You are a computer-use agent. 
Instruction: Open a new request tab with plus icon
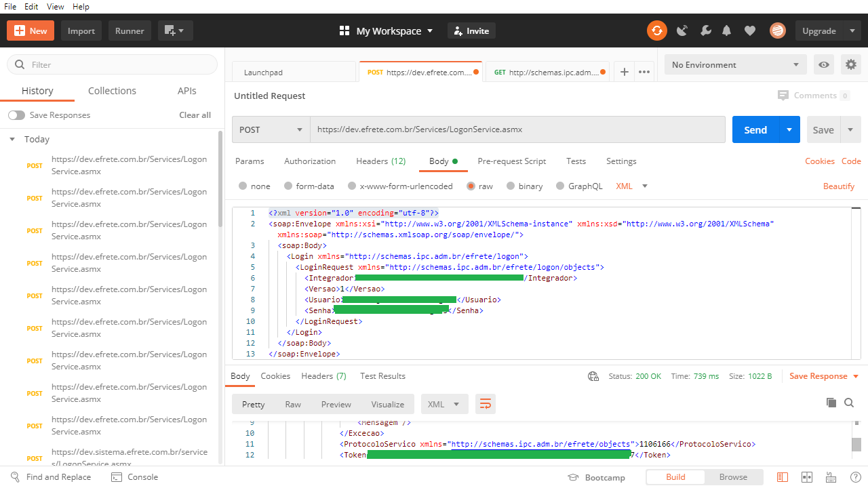625,72
